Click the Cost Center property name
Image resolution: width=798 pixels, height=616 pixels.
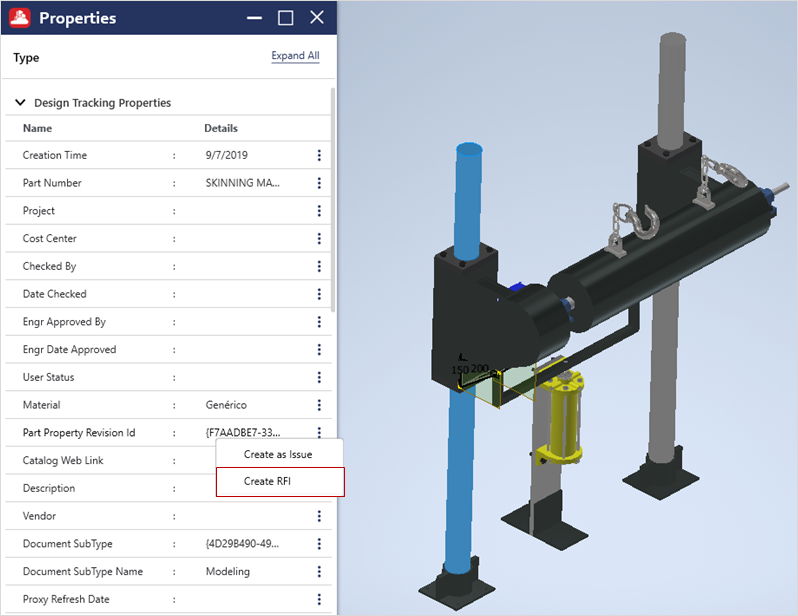(x=49, y=238)
